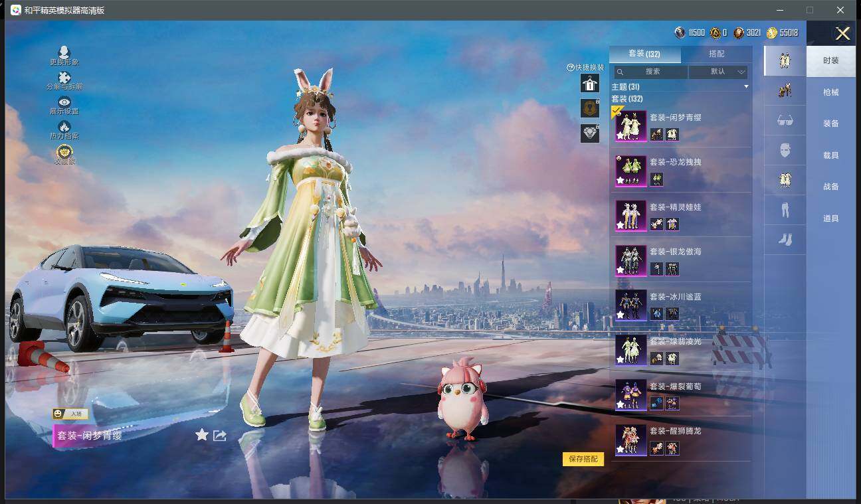Select the full outfit set category icon

click(x=785, y=60)
